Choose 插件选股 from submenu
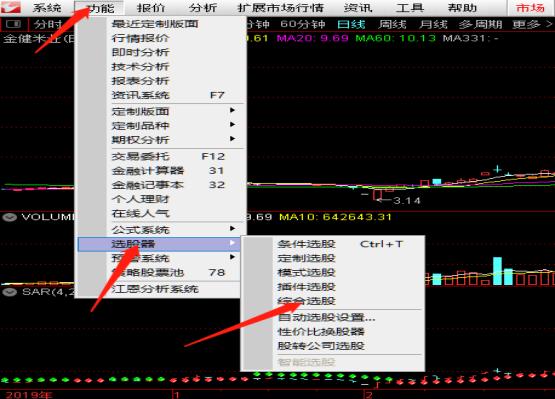The height and width of the screenshot is (399, 555). [x=333, y=287]
